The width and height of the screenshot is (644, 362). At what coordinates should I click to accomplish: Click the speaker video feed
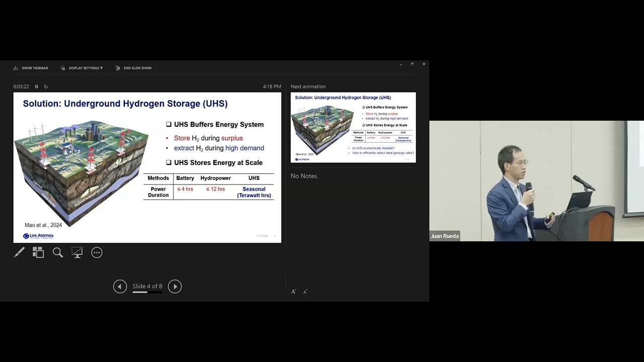536,181
